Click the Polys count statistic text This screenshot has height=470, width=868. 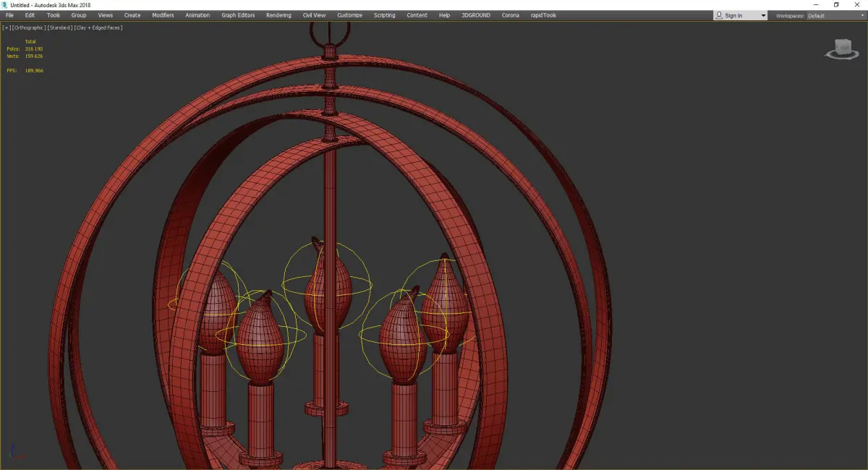[25, 48]
